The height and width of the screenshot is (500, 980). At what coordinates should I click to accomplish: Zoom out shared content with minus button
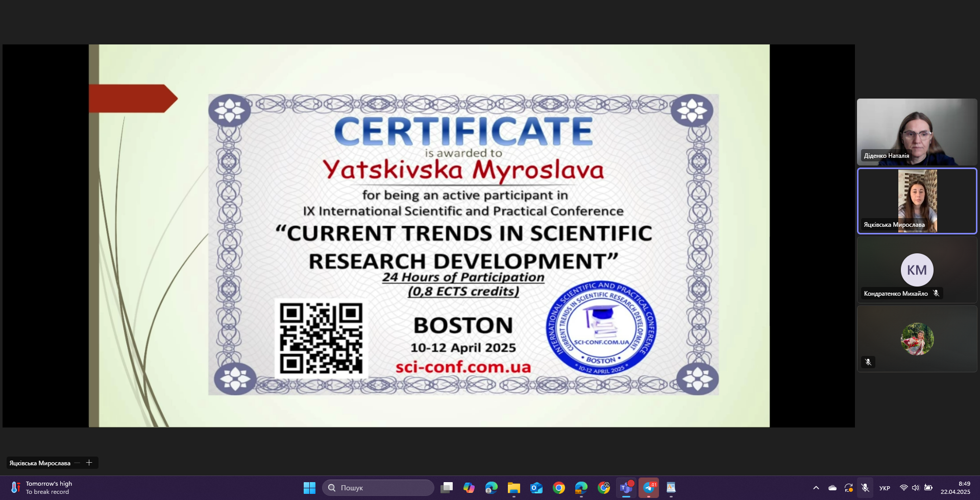coord(77,463)
